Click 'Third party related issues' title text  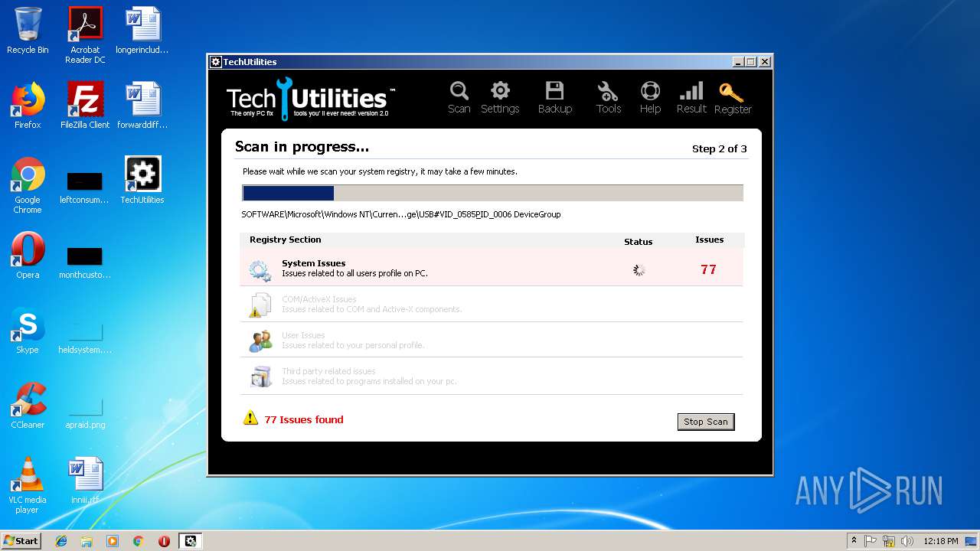point(328,371)
